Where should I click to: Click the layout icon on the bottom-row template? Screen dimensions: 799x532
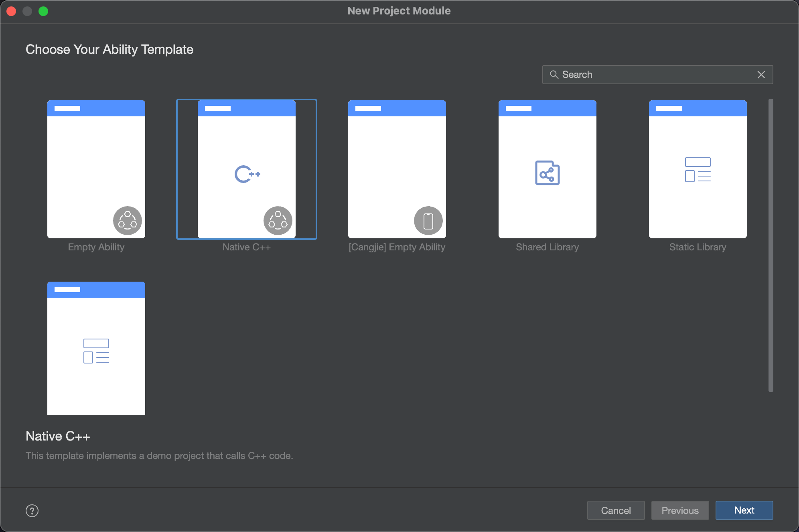[96, 351]
